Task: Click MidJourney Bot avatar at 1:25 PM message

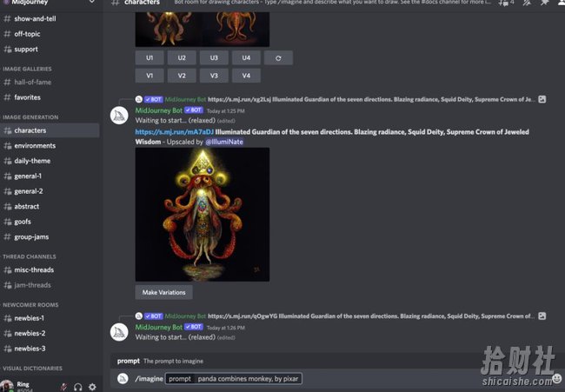Action: tap(119, 116)
